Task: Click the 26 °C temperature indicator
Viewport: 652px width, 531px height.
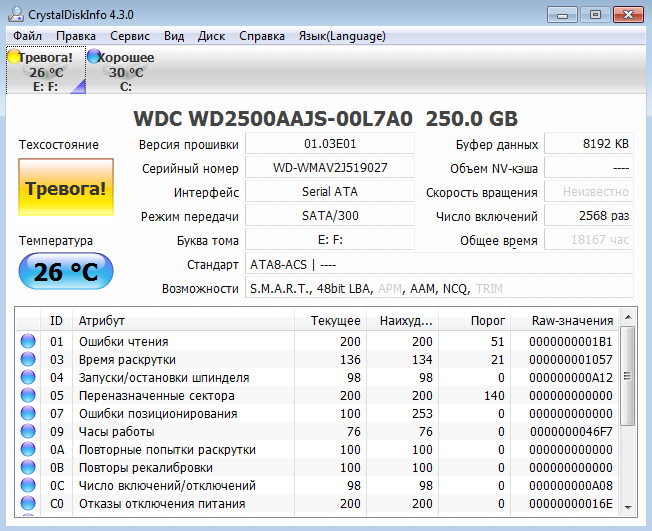Action: point(66,271)
